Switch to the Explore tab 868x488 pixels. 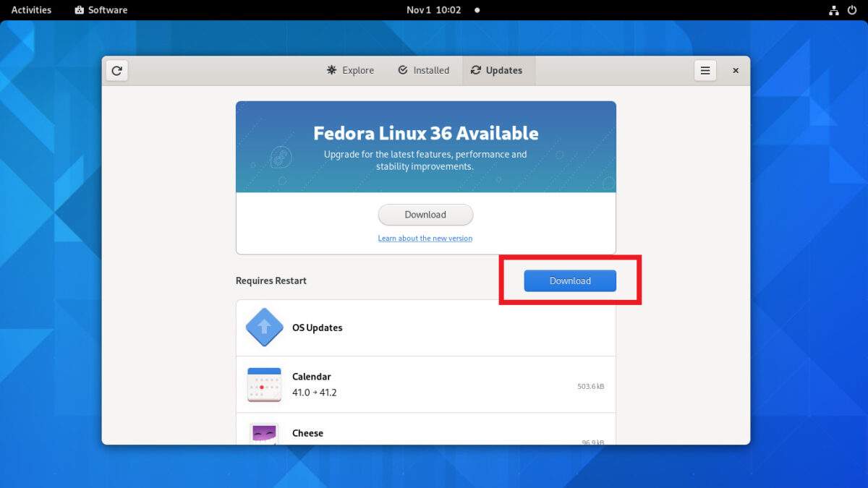pyautogui.click(x=350, y=71)
